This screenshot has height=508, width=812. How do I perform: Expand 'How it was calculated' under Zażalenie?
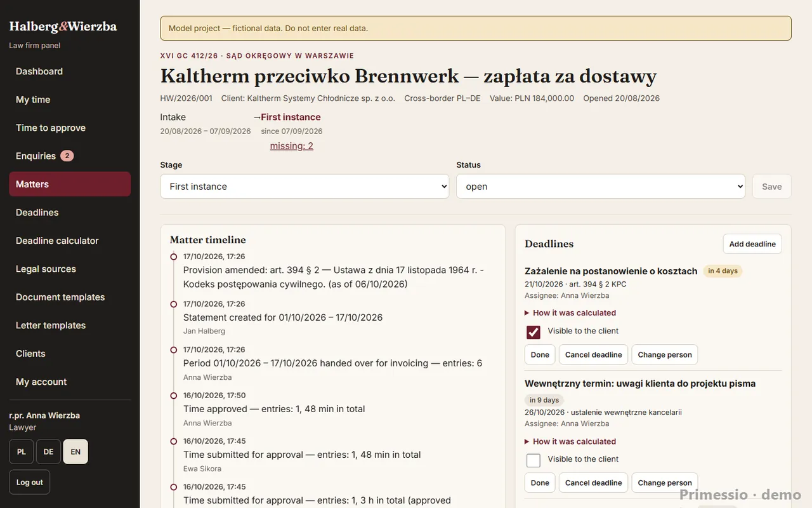pyautogui.click(x=570, y=312)
